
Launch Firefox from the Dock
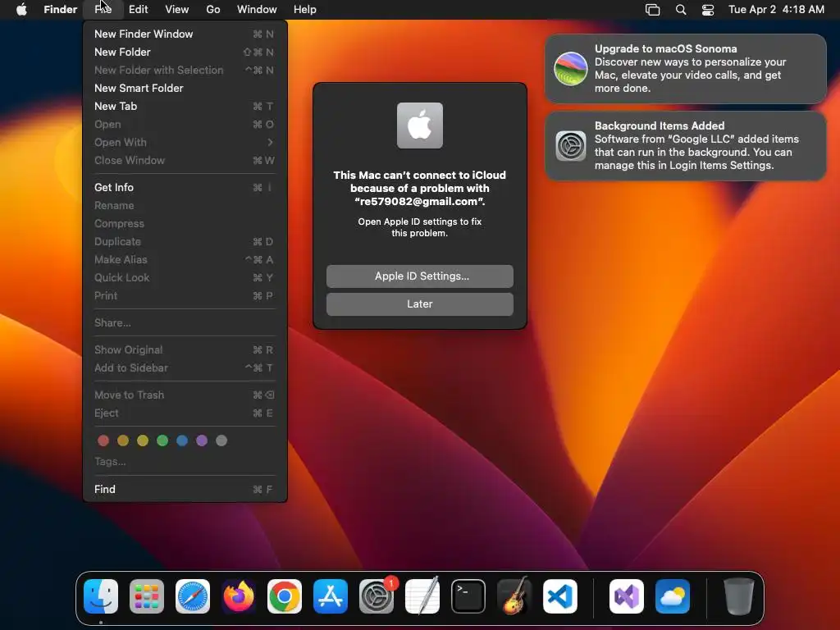pyautogui.click(x=239, y=596)
